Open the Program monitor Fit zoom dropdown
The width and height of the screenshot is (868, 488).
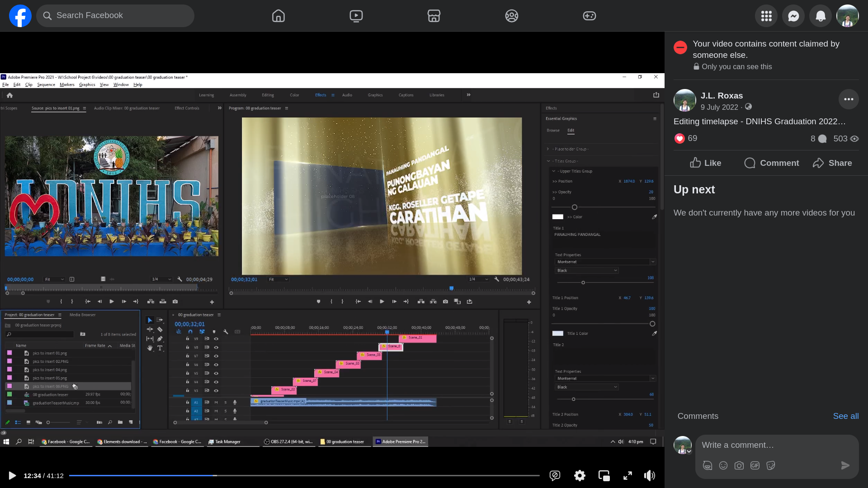tap(278, 279)
